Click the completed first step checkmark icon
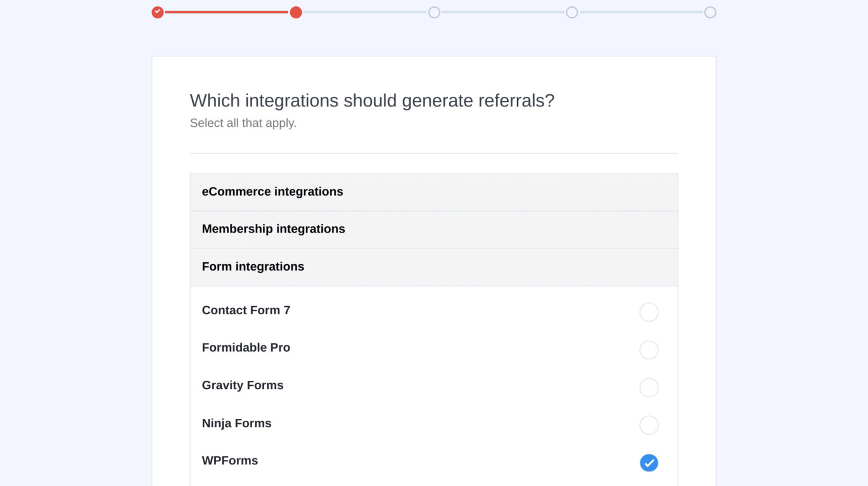Image resolution: width=868 pixels, height=486 pixels. [157, 12]
